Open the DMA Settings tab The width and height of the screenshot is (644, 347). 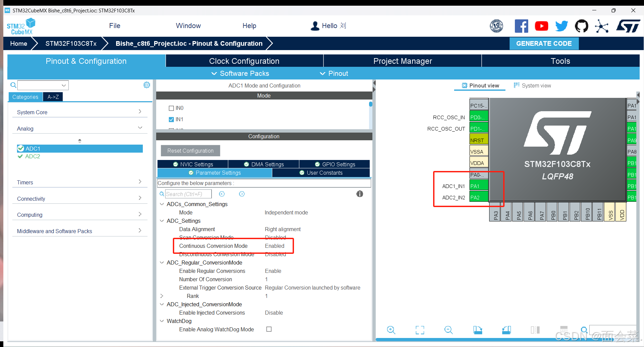tap(264, 164)
